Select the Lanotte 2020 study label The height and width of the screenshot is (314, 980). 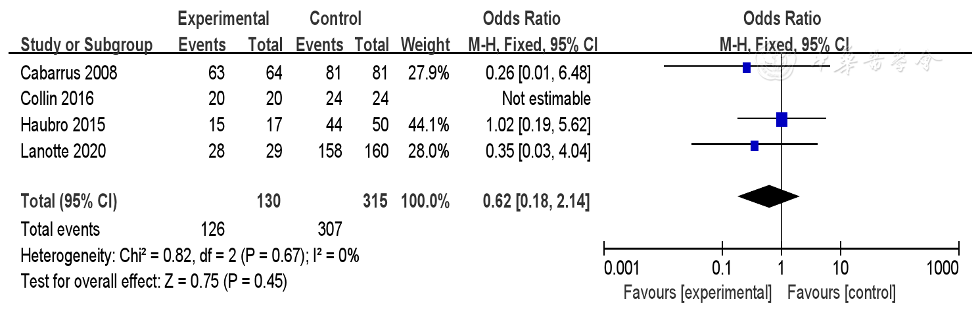pyautogui.click(x=63, y=151)
